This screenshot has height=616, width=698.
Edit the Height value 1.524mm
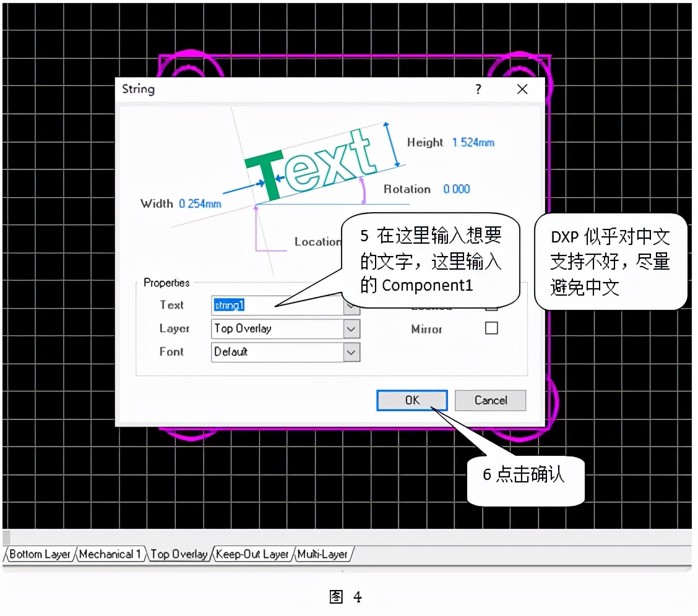475,142
